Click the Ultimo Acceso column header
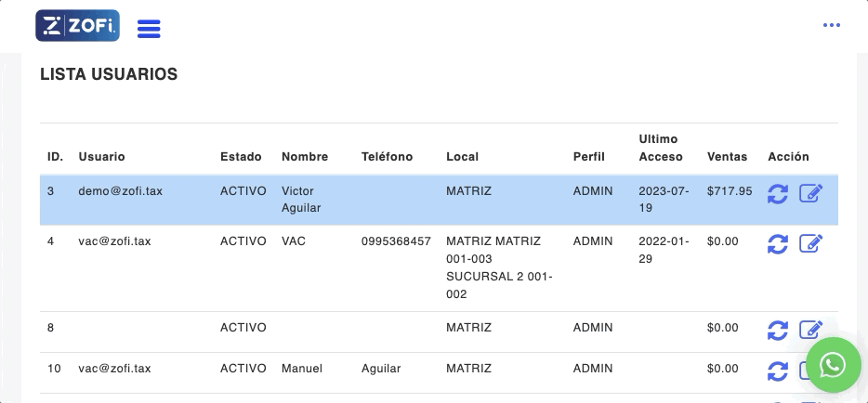Screen dimensions: 868x403 (x=661, y=148)
